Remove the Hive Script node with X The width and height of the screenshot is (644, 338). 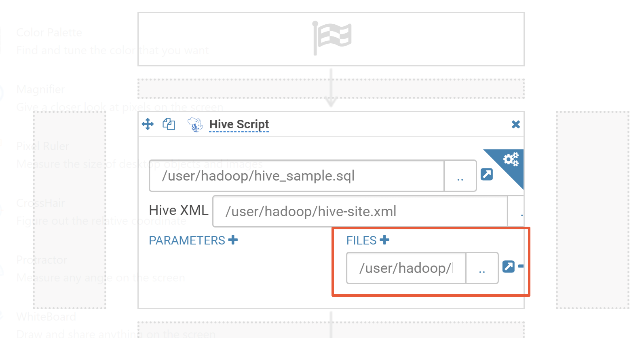coord(515,124)
